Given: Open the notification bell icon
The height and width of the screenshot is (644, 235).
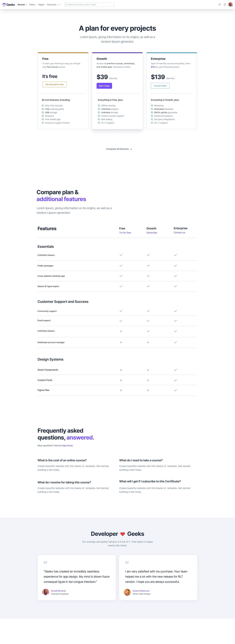Looking at the screenshot, I should [x=225, y=4].
